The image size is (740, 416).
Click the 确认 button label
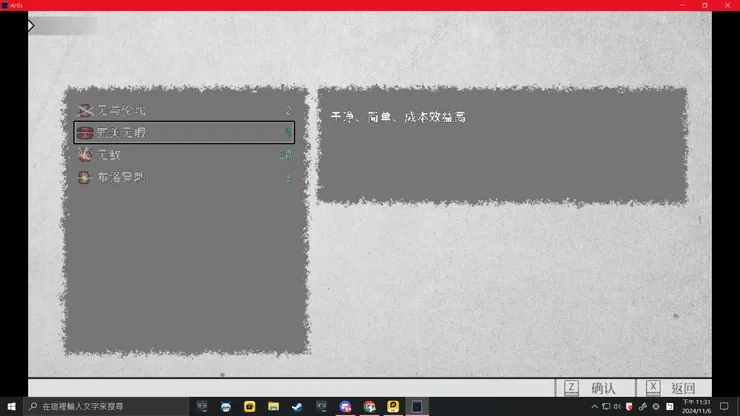click(604, 388)
